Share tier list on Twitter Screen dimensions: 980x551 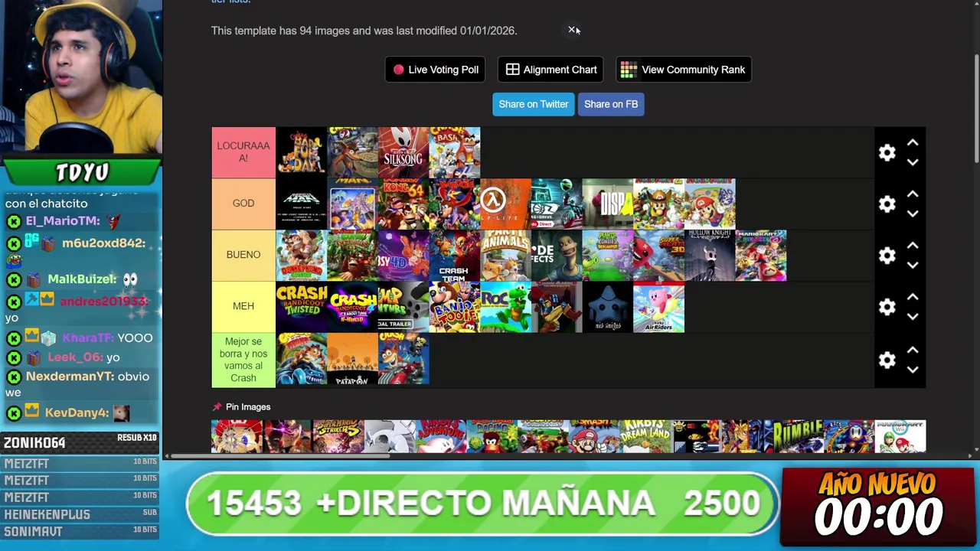[534, 104]
